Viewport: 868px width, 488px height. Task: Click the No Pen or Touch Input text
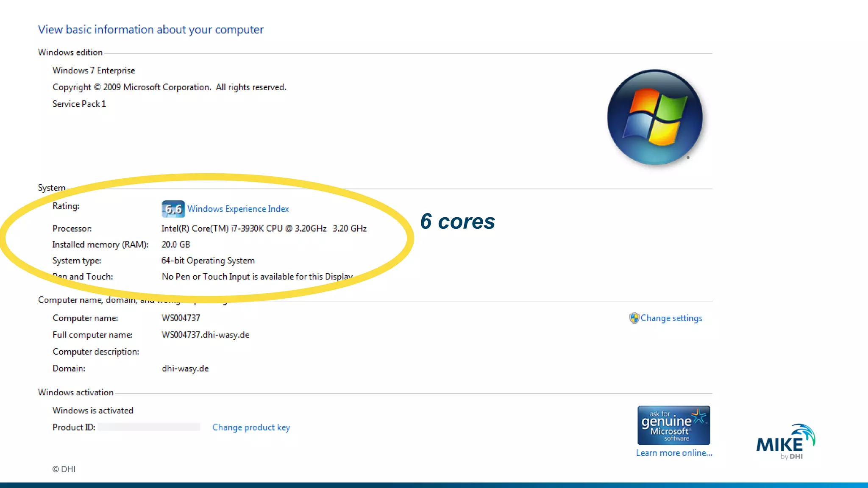click(257, 277)
